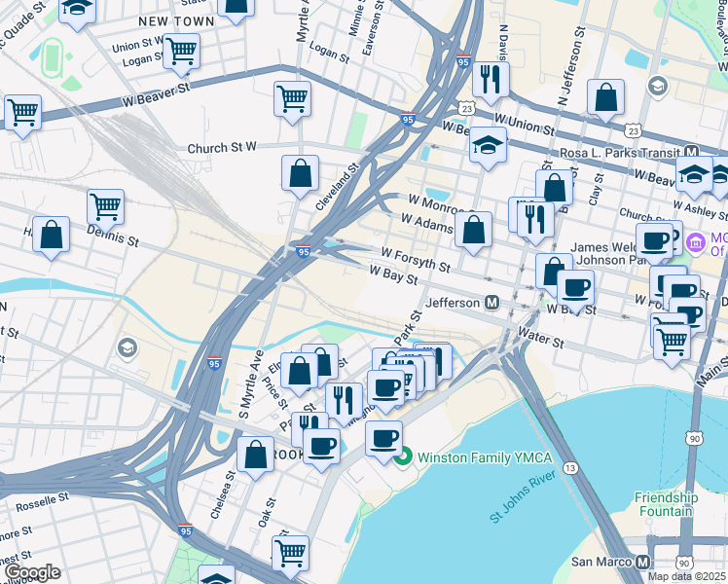Select the shopping bag marker near Chelsea St
The height and width of the screenshot is (584, 728).
255,456
